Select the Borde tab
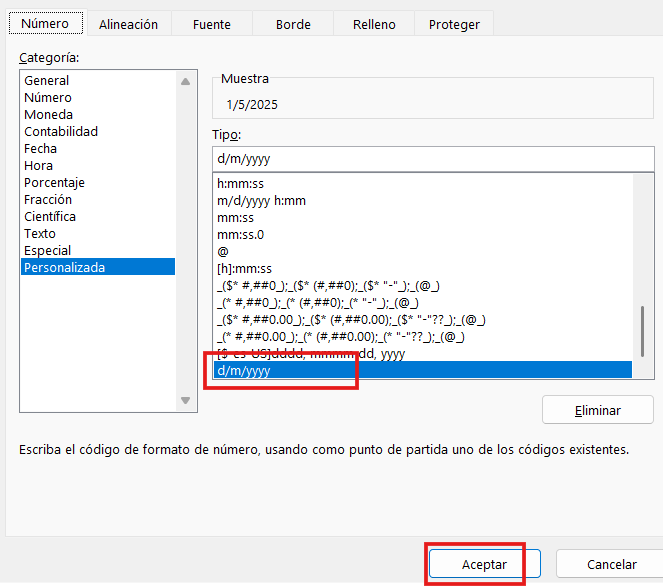The width and height of the screenshot is (663, 586). pyautogui.click(x=292, y=24)
